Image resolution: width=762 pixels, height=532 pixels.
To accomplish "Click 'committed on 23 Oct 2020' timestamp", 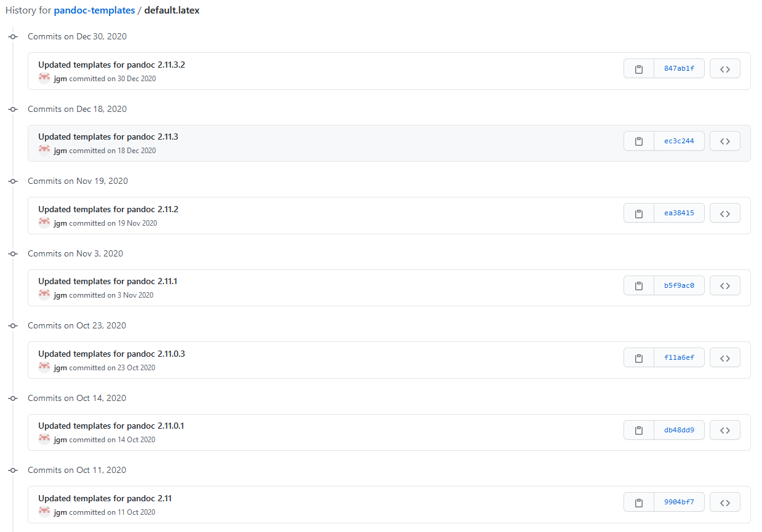I will point(112,368).
